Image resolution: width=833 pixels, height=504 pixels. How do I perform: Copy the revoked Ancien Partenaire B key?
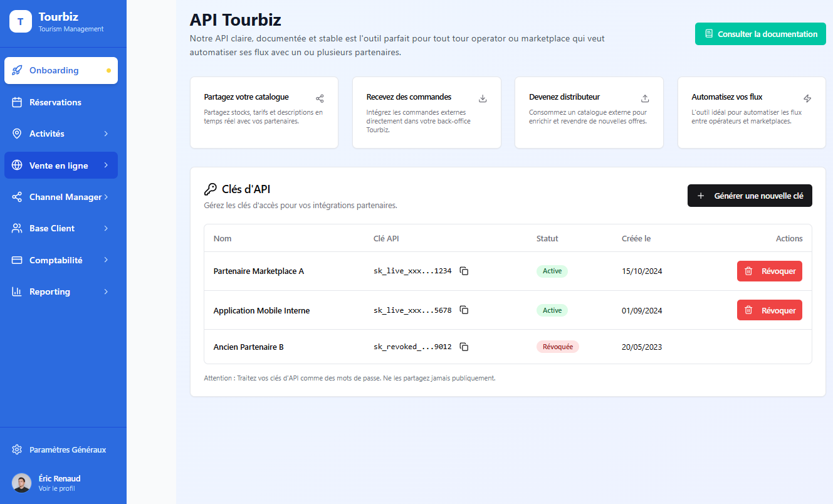point(464,347)
